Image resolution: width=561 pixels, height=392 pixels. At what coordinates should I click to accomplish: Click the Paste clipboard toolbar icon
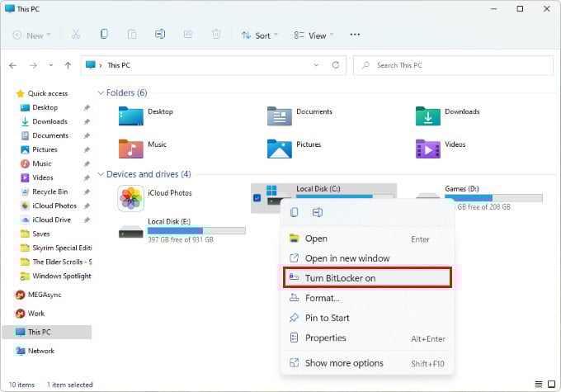[x=132, y=35]
